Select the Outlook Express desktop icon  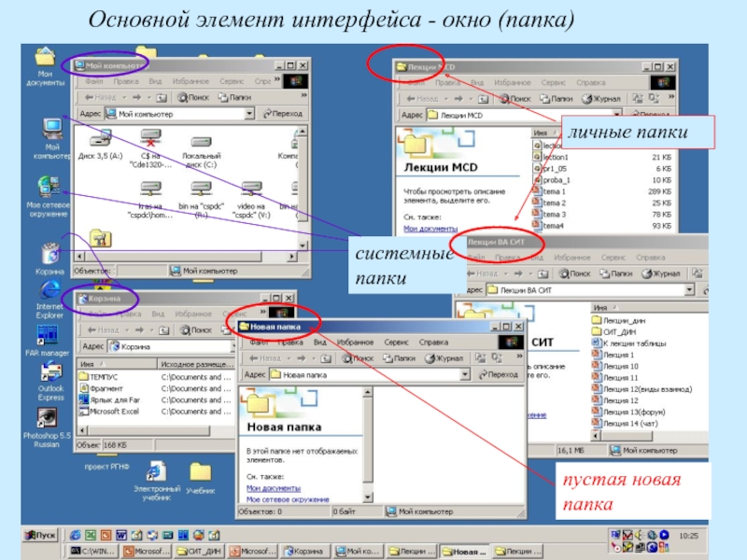pos(50,381)
